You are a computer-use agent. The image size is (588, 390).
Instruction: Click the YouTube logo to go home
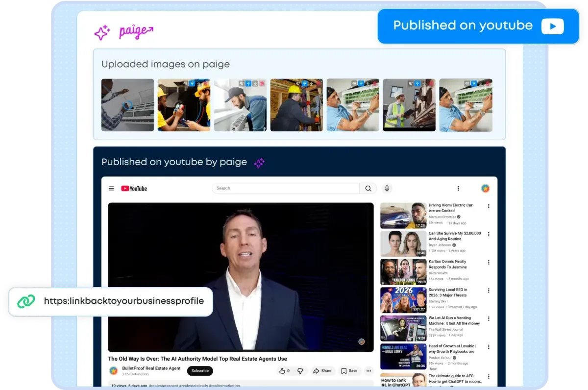133,188
